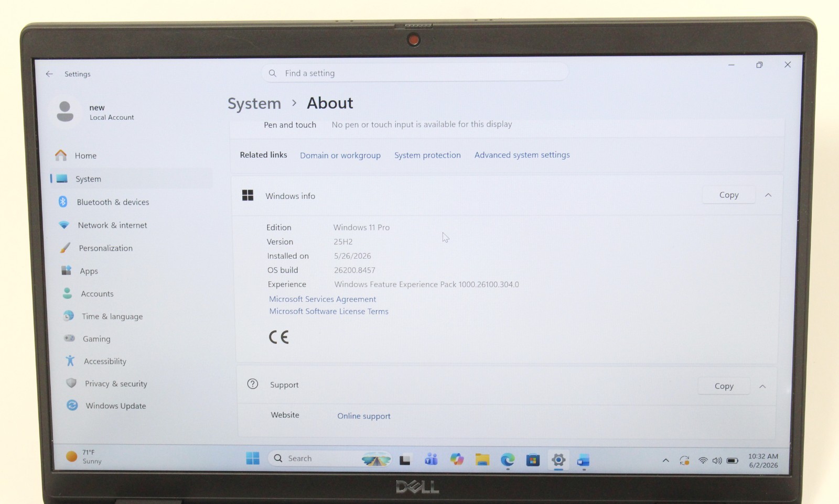Open Task View on the taskbar

pos(405,459)
